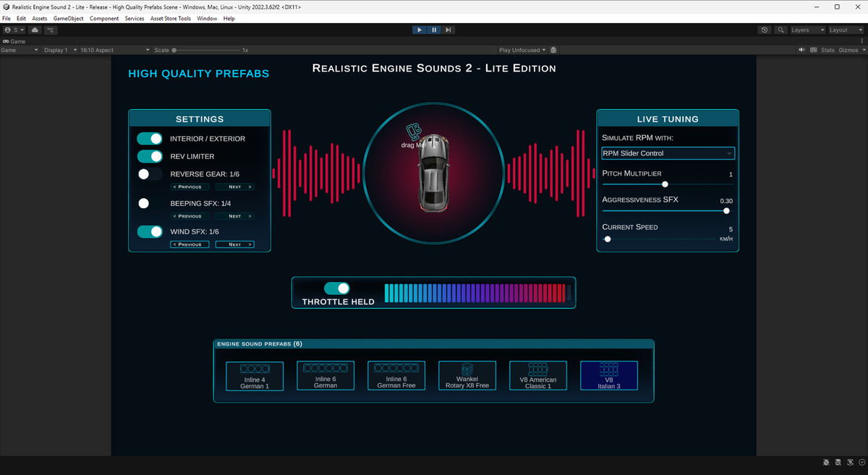
Task: Click Previous under Reverse Gear
Action: pyautogui.click(x=190, y=187)
